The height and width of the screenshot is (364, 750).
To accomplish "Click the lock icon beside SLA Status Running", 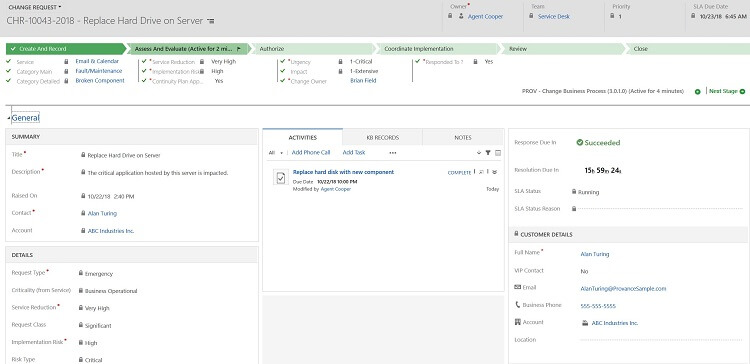I will [574, 192].
